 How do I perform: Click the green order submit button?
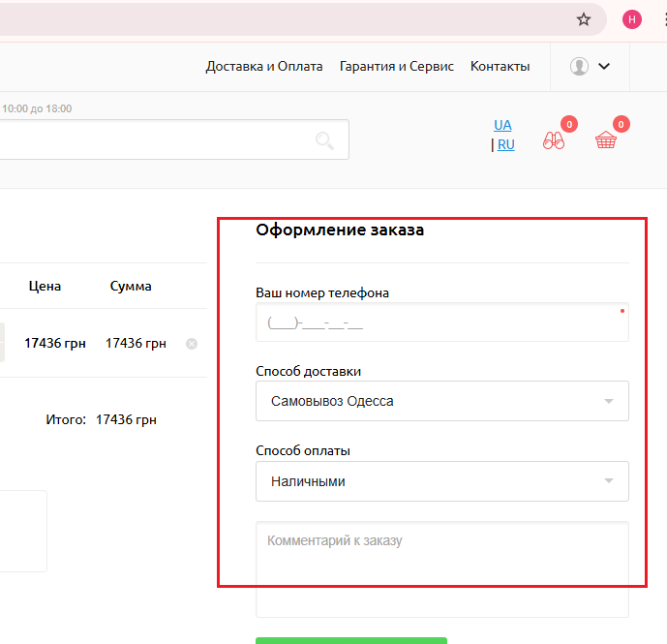[350, 639]
